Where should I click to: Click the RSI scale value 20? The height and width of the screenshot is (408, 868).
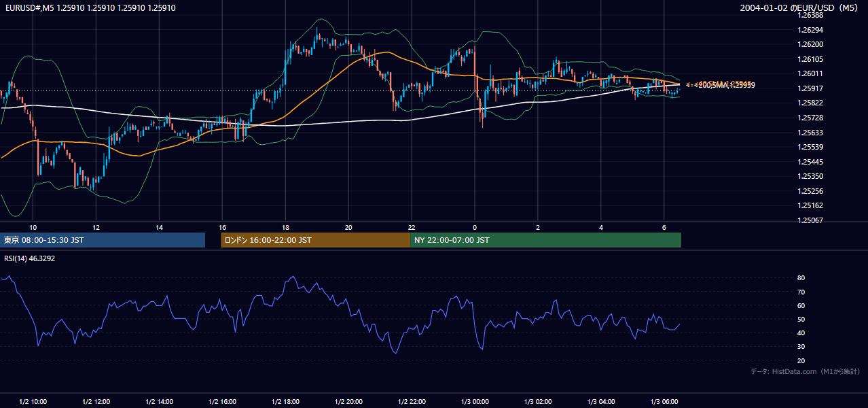pyautogui.click(x=801, y=360)
